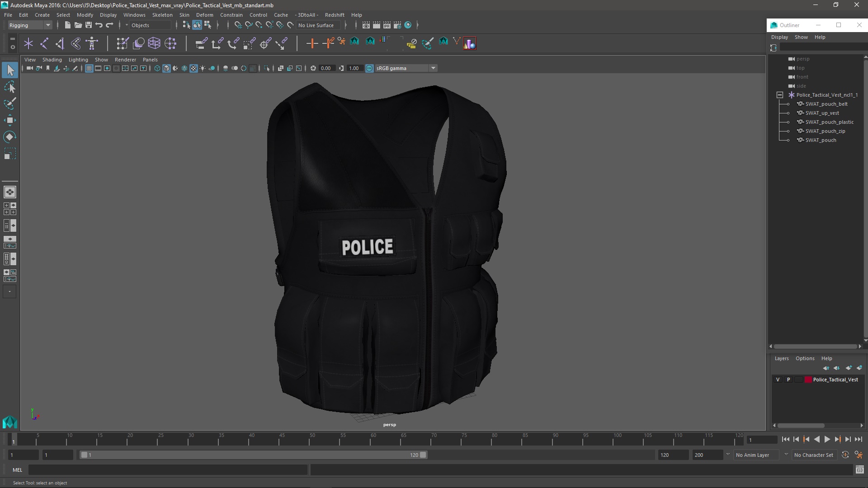Activate the Select tool arrow
868x488 pixels.
coord(10,70)
